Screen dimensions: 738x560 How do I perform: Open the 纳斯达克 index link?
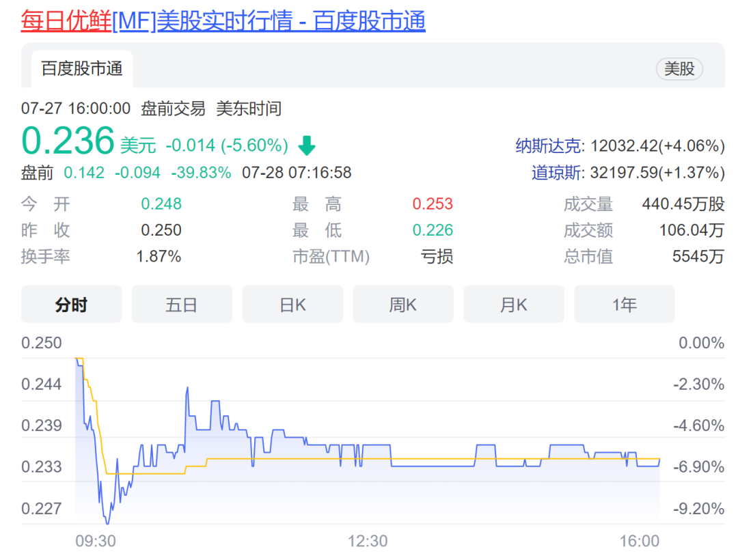tap(549, 145)
